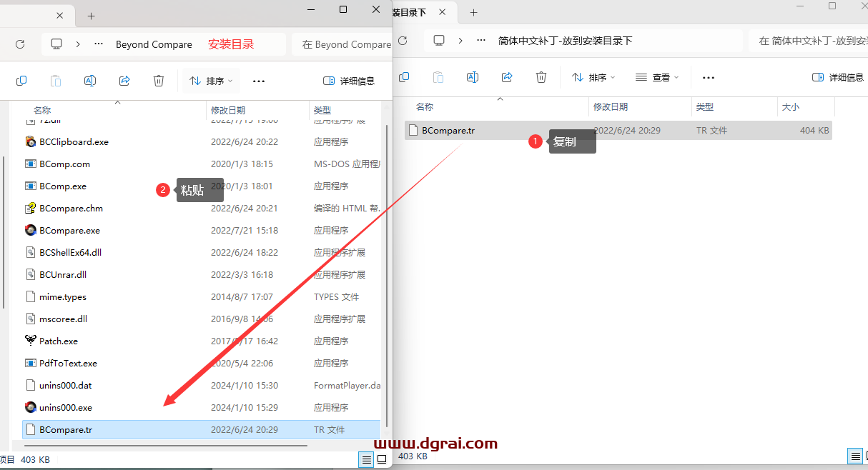
Task: Click search box in left Beyond Compare window
Action: pos(342,44)
